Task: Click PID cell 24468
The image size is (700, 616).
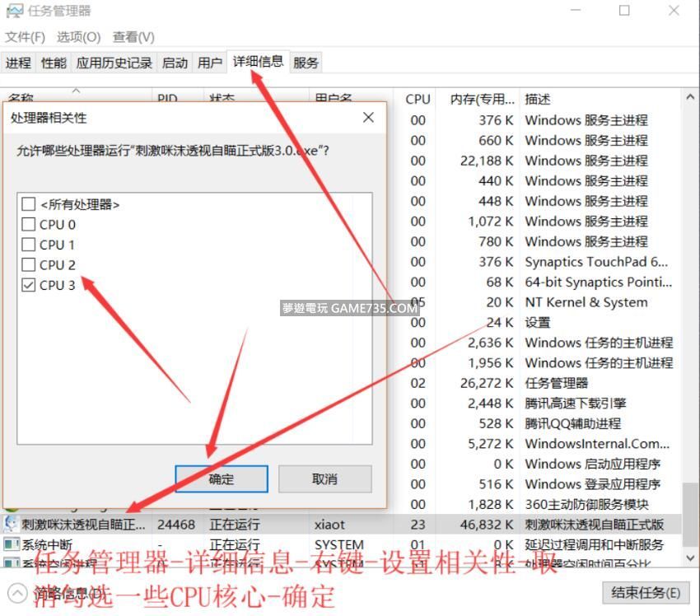Action: pyautogui.click(x=176, y=525)
